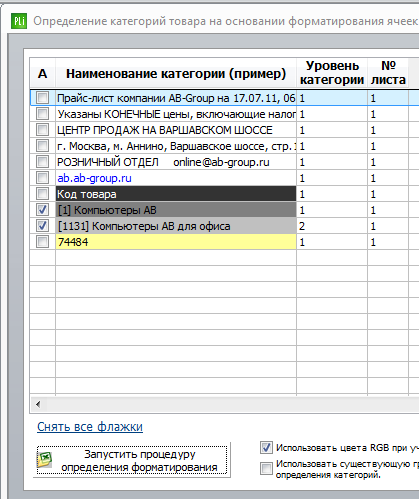Screen dimensions: 419x499
Task: Tick checkbox for ab.ab-group.ru row
Action: pos(42,178)
